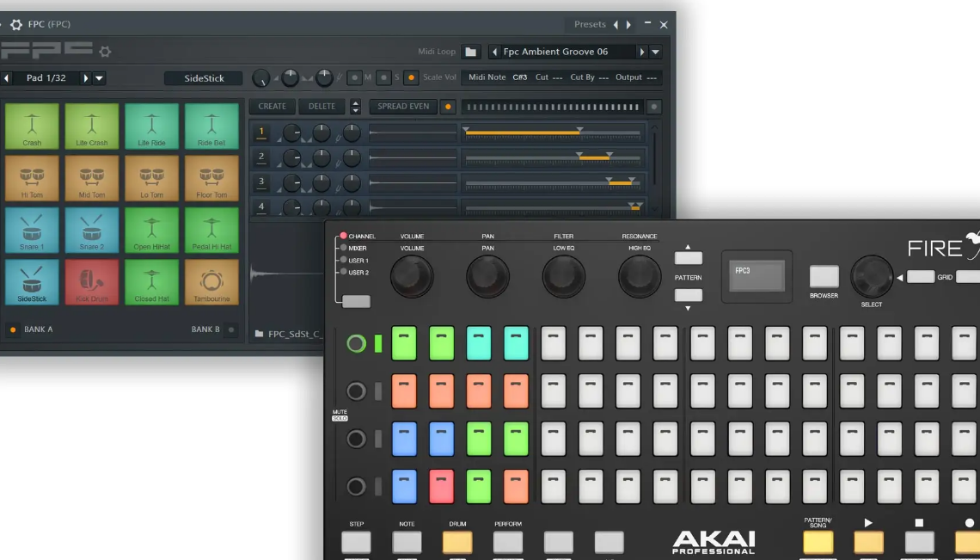The image size is (980, 560).
Task: Select the Lite Crash pad
Action: (x=92, y=126)
